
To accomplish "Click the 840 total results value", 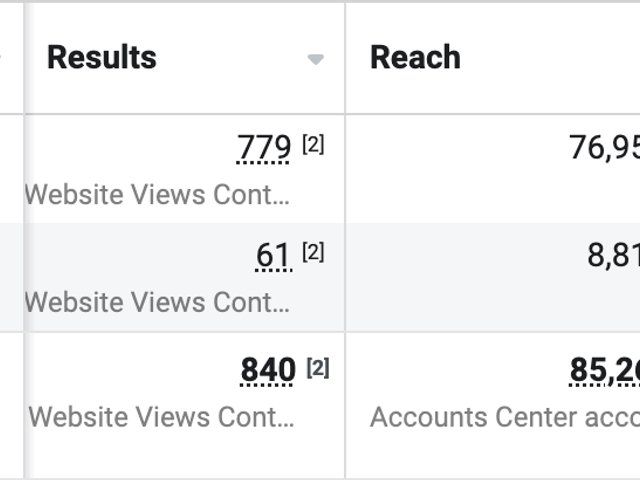I will (268, 371).
